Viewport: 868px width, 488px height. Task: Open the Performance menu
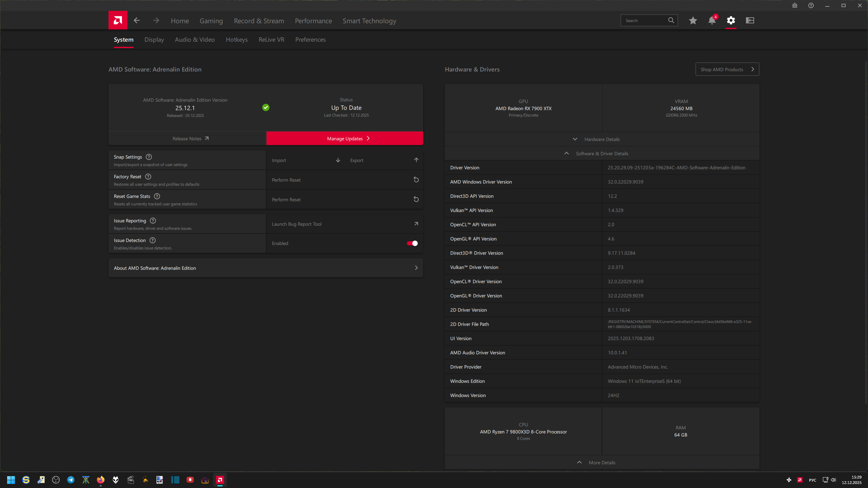[x=313, y=21]
